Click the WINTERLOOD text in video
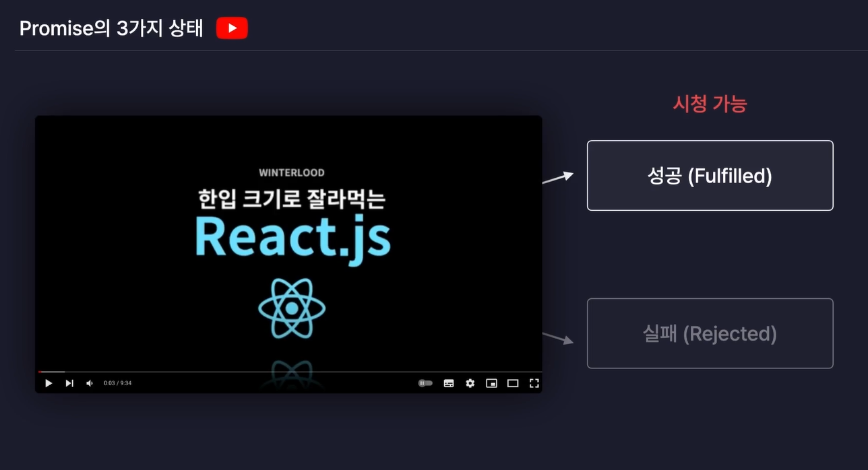The height and width of the screenshot is (470, 868). [x=292, y=173]
